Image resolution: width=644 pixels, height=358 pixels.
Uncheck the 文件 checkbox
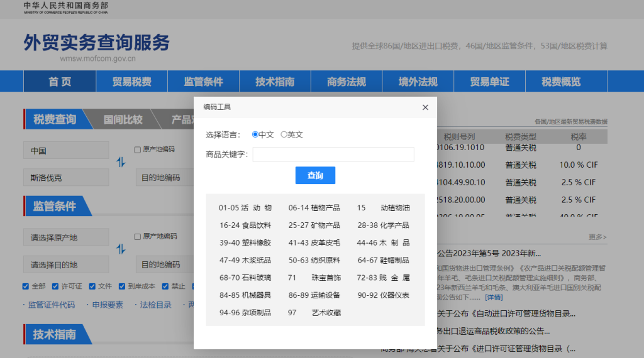92,286
